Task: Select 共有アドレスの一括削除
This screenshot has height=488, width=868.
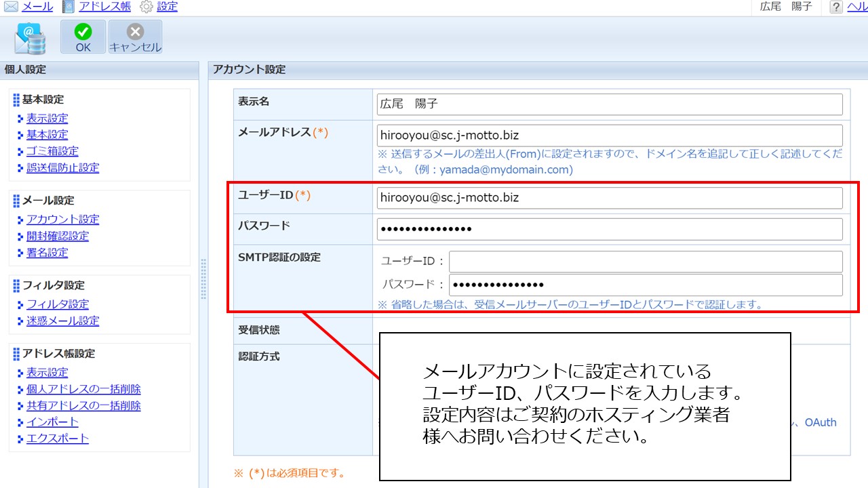Action: click(84, 405)
